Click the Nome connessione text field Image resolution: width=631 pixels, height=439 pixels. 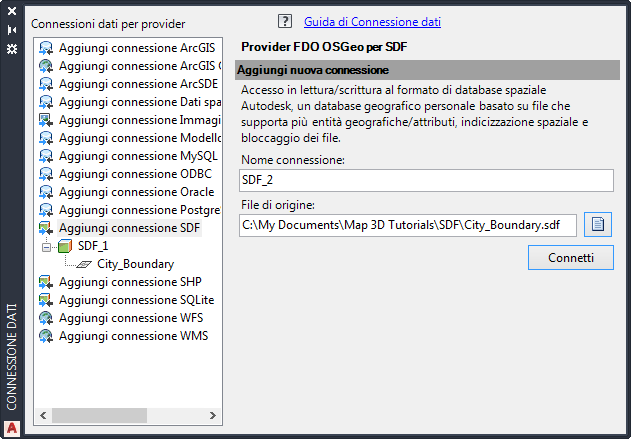426,180
